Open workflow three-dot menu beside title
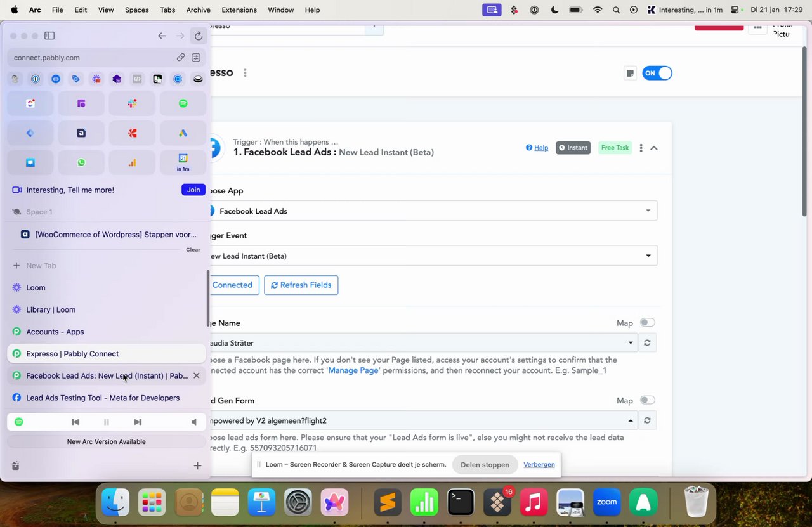The image size is (812, 527). coord(245,73)
